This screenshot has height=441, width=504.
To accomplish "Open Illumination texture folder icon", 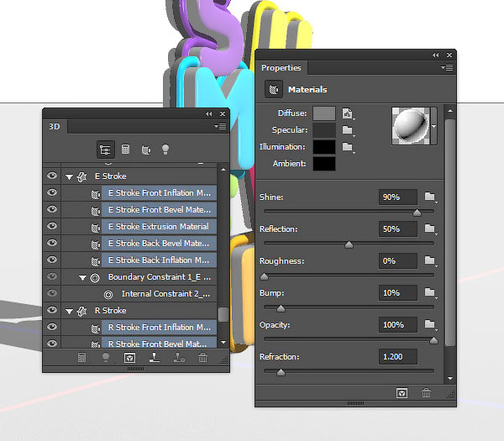I will 348,147.
